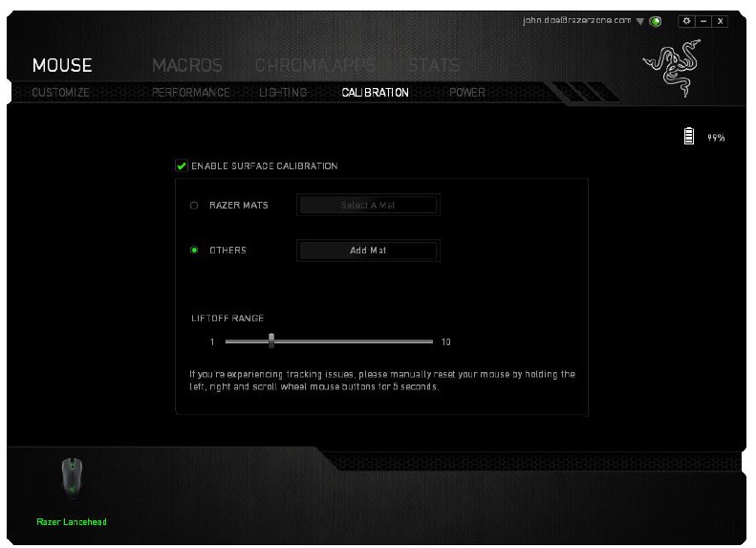Click the Liftoff Range label
Screen dimensions: 756x548
227,318
